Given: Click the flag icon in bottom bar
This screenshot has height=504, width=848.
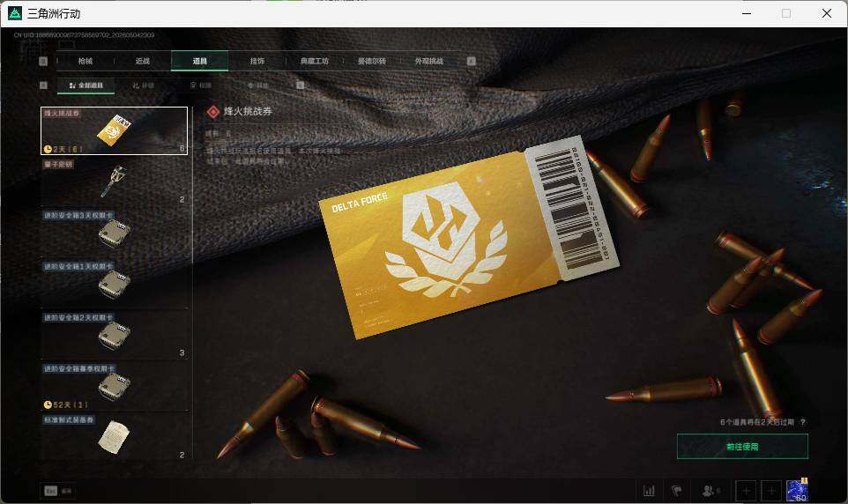Looking at the screenshot, I should (x=677, y=491).
